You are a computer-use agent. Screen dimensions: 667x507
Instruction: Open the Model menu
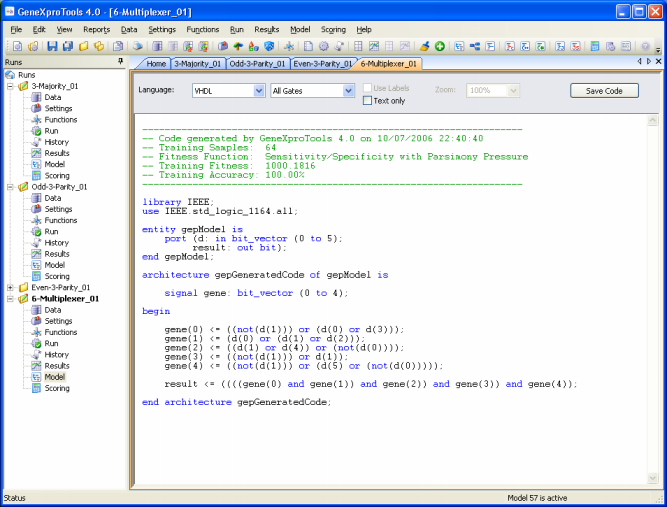(300, 29)
